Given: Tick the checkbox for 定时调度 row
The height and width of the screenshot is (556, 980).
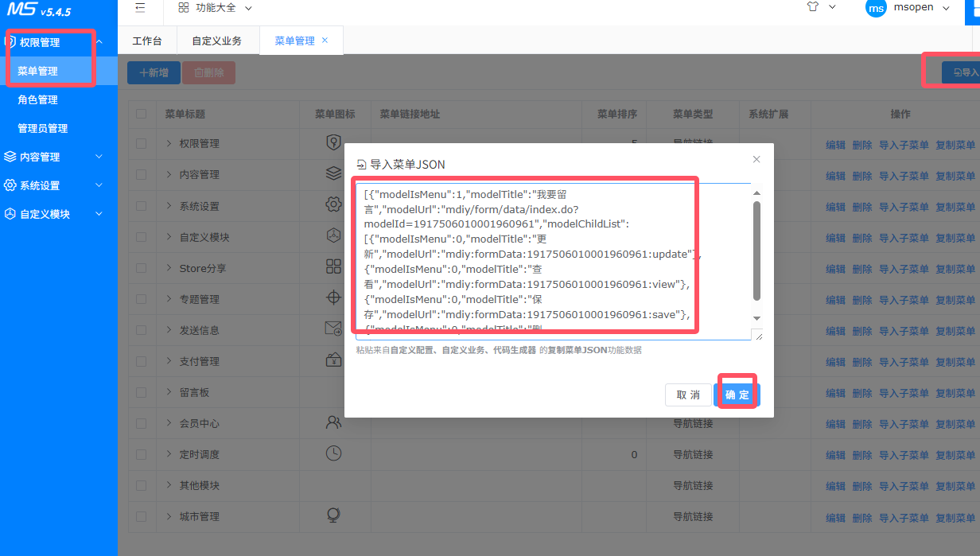Looking at the screenshot, I should coord(141,454).
